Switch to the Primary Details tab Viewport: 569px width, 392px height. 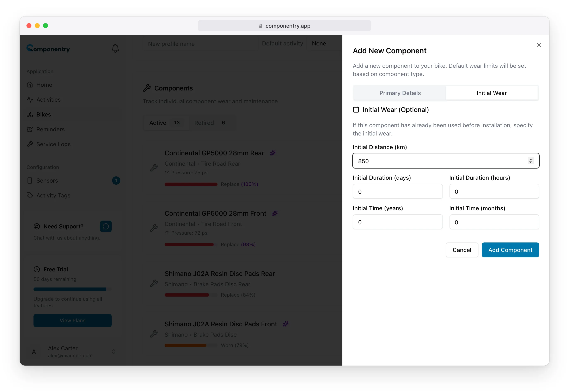tap(400, 93)
